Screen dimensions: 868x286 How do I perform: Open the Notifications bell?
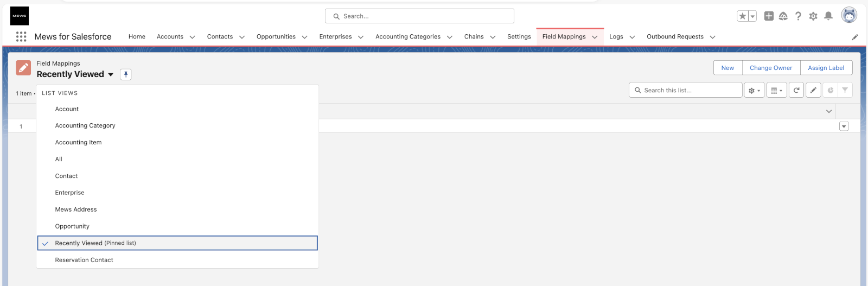[x=828, y=16]
